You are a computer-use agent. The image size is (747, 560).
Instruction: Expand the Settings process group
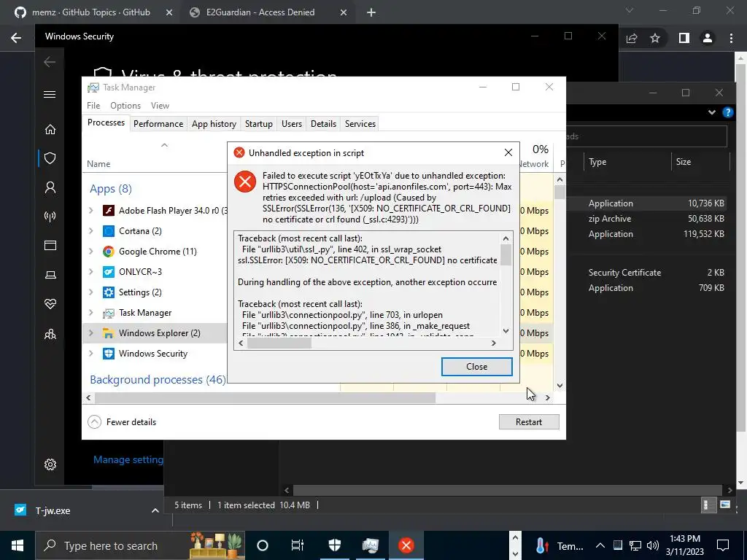pyautogui.click(x=91, y=292)
